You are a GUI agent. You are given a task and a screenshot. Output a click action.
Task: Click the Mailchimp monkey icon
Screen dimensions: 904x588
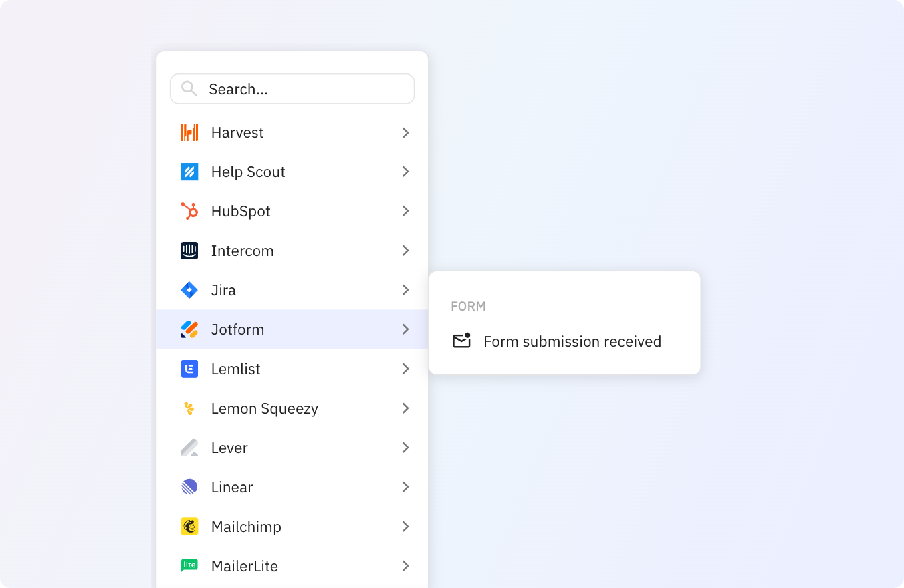pos(189,527)
